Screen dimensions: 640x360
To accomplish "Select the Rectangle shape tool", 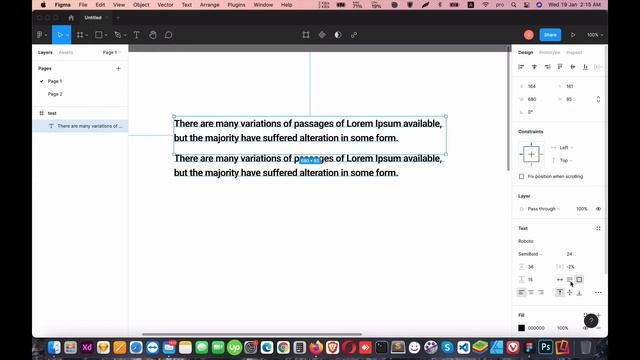I will click(99, 35).
